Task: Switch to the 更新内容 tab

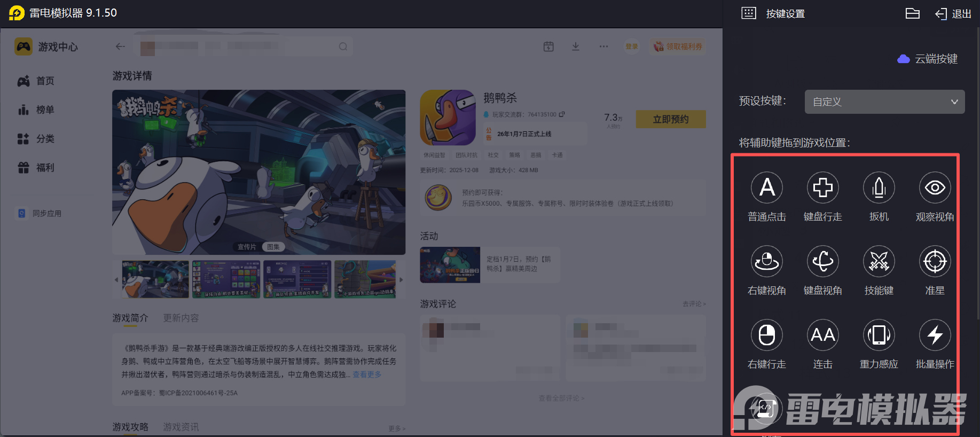Action: (181, 318)
